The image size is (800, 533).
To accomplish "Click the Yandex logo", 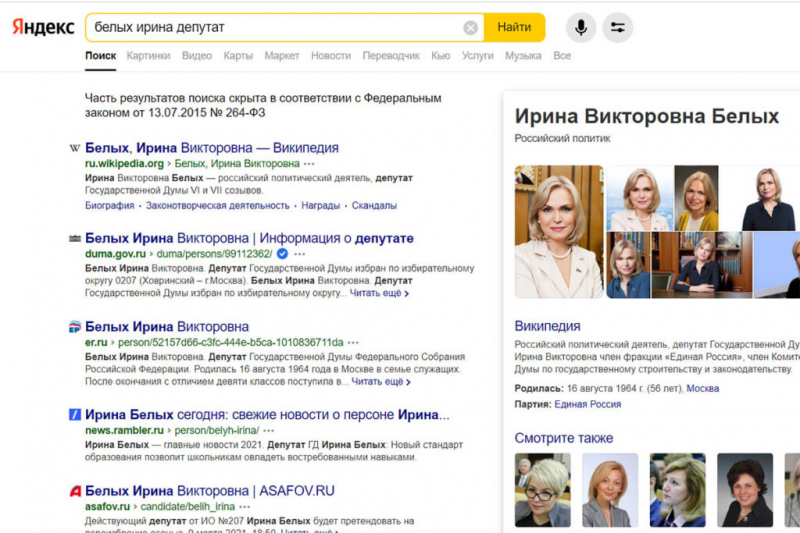I will [x=43, y=27].
